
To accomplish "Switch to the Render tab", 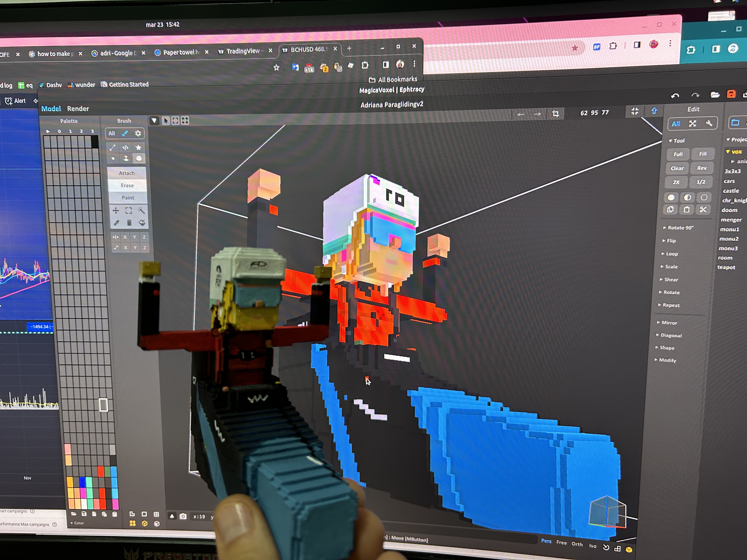I will pyautogui.click(x=78, y=109).
